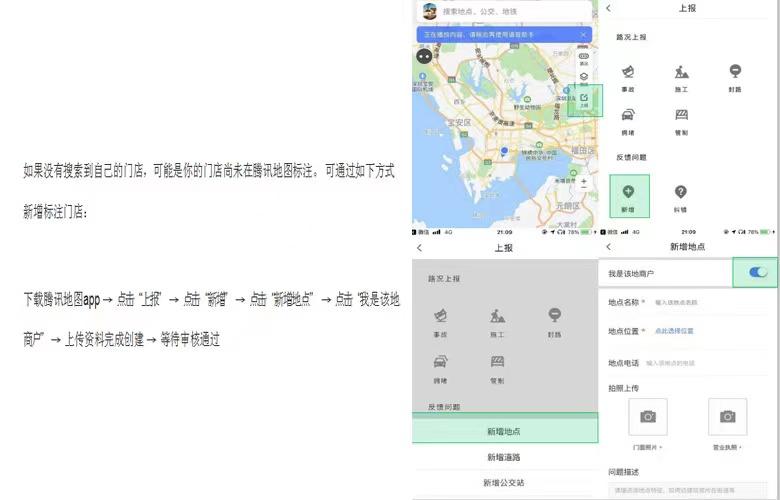The width and height of the screenshot is (780, 500).
Task: Tap the 新增 add icon under 反馈问题
Action: tap(628, 197)
